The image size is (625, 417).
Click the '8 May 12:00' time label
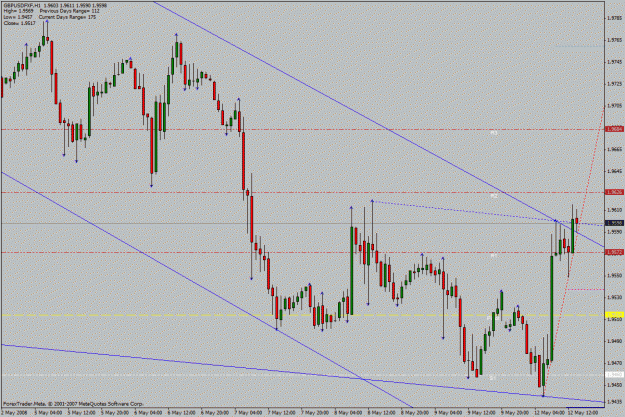tap(382, 413)
